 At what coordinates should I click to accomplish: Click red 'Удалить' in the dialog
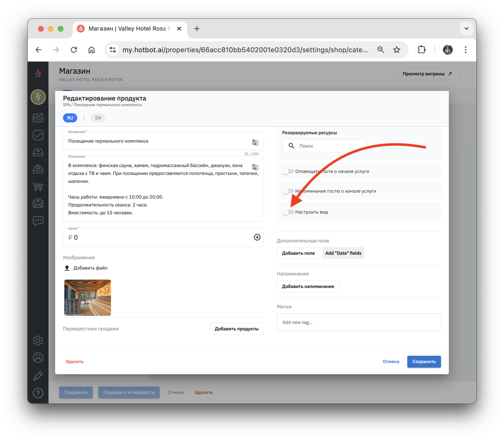[x=75, y=362]
